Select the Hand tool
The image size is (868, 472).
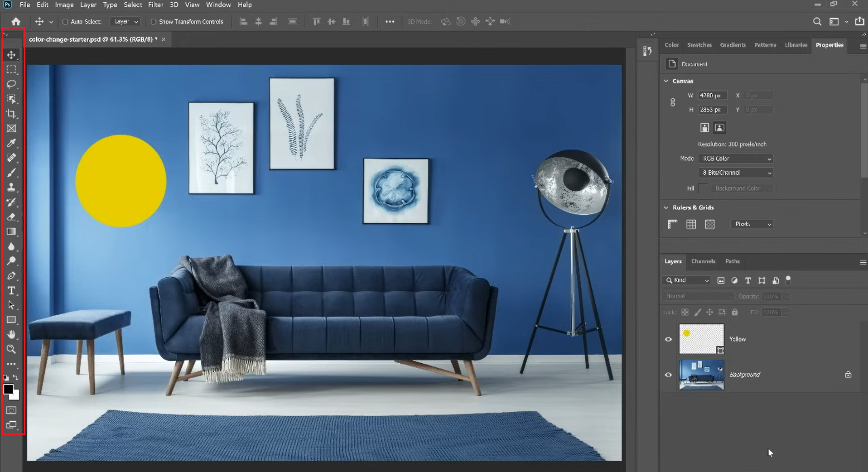[x=11, y=334]
